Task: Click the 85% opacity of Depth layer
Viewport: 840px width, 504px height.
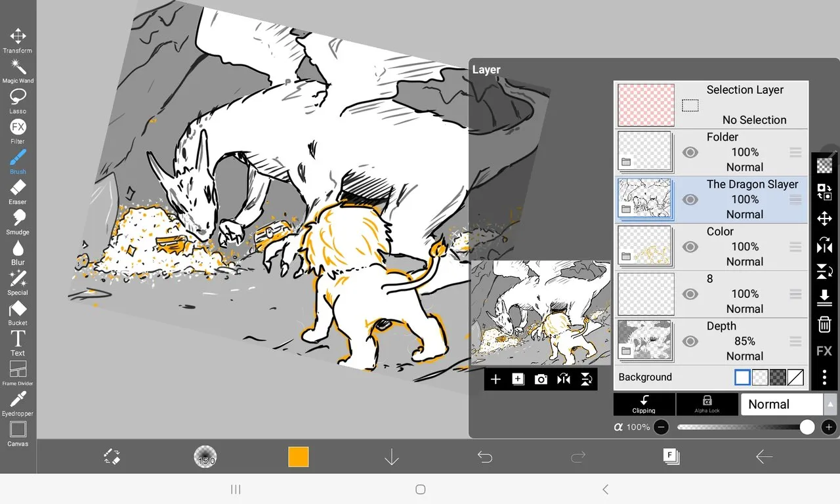Action: [x=745, y=341]
